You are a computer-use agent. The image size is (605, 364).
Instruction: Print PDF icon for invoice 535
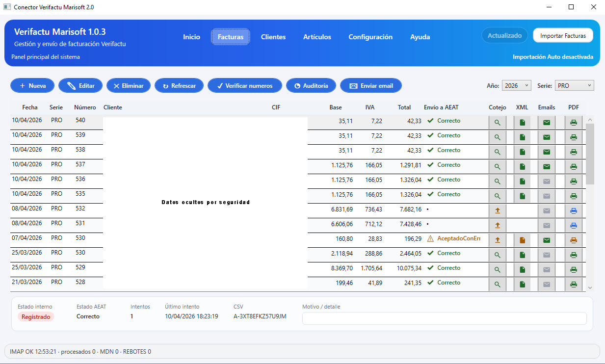coord(574,196)
